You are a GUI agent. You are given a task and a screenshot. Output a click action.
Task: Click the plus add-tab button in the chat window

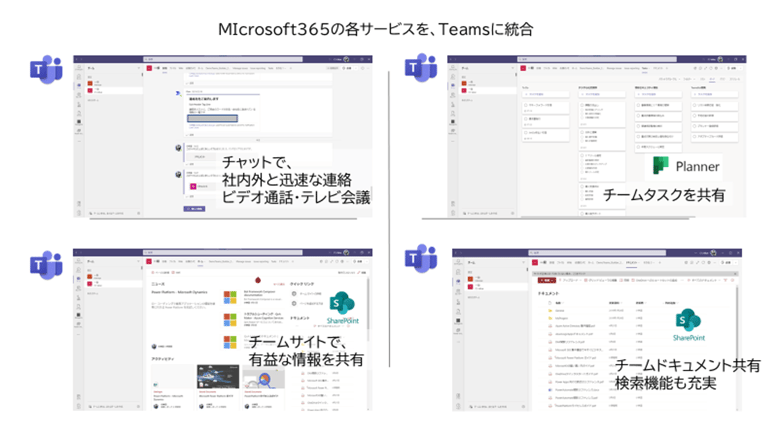[290, 68]
